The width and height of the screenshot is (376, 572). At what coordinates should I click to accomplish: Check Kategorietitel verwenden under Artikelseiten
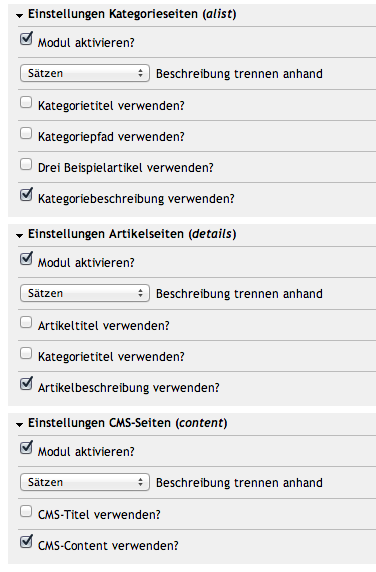(x=26, y=353)
